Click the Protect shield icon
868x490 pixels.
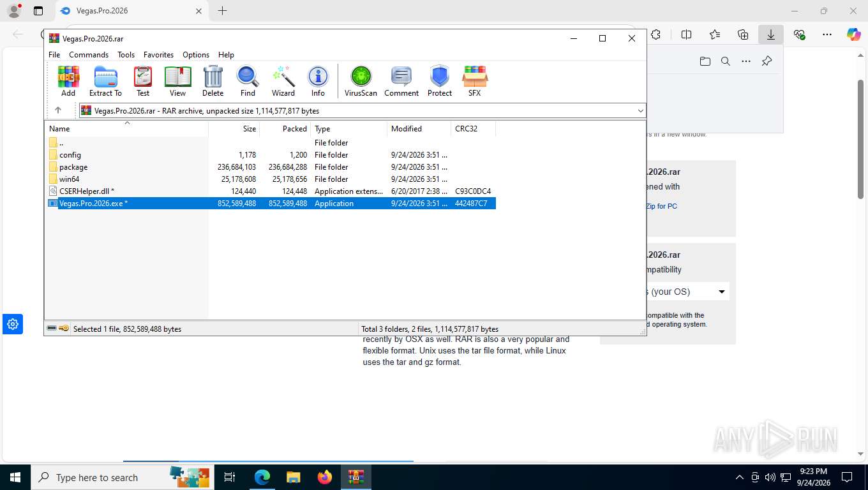coord(440,81)
